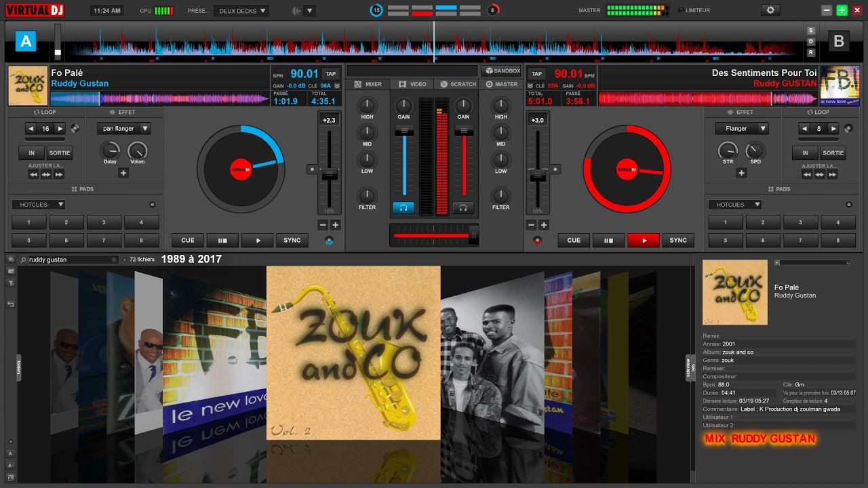The image size is (868, 488).
Task: Click the loop back icon on deck B
Action: 848,128
